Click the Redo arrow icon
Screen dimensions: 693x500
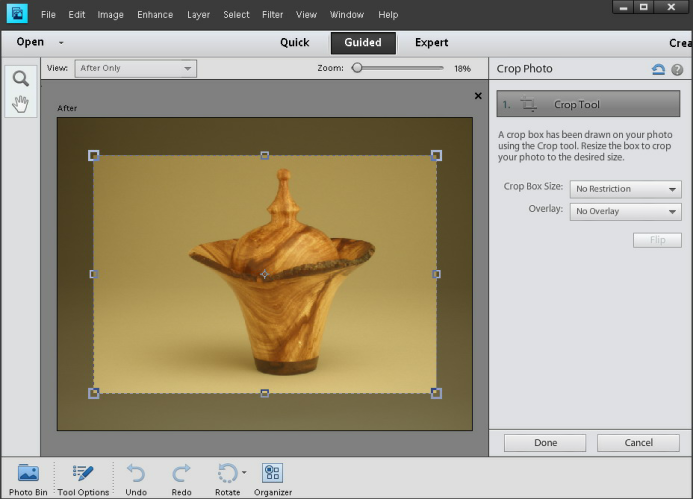tap(181, 473)
